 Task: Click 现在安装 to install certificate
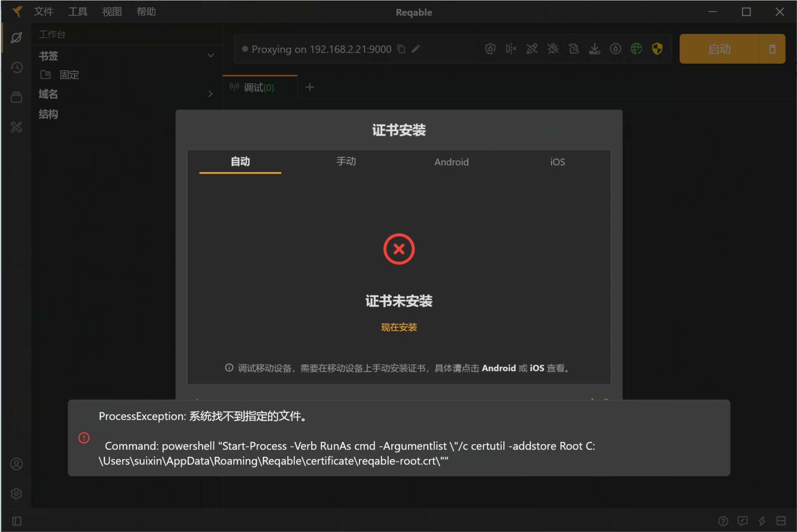click(x=399, y=327)
